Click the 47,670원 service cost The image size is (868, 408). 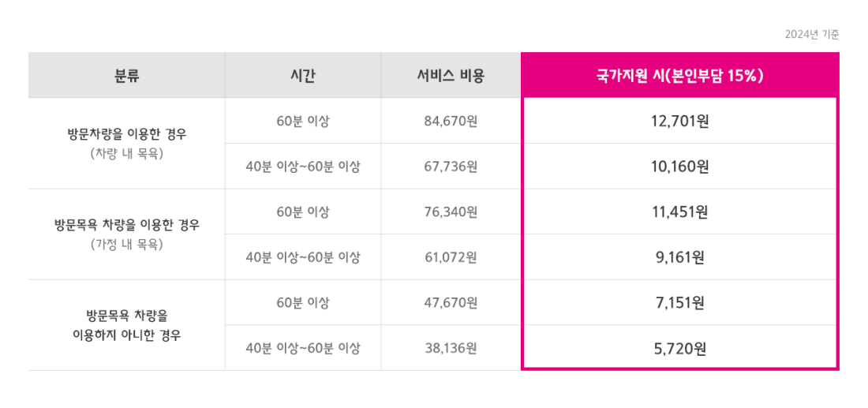tap(451, 303)
